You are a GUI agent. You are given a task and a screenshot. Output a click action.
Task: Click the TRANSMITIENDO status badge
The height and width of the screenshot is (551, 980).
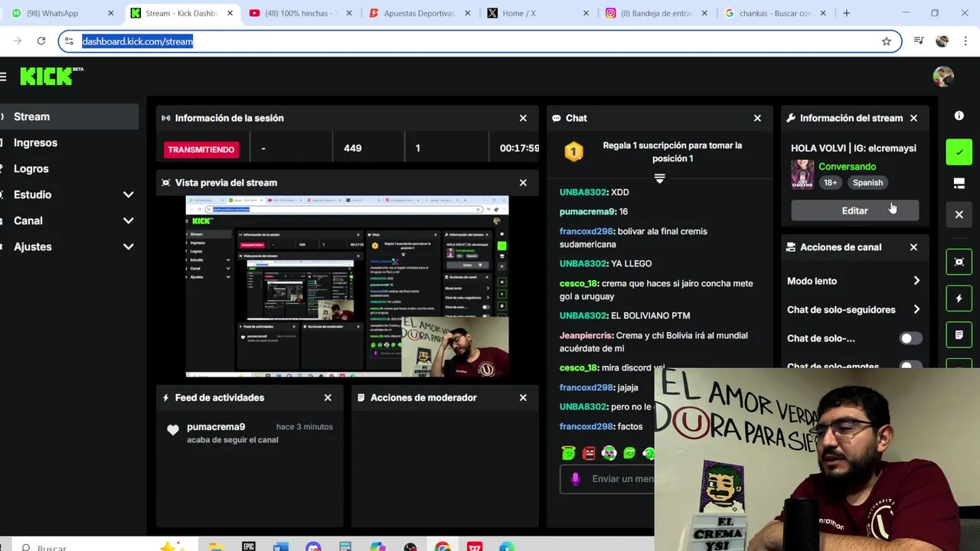click(x=201, y=149)
